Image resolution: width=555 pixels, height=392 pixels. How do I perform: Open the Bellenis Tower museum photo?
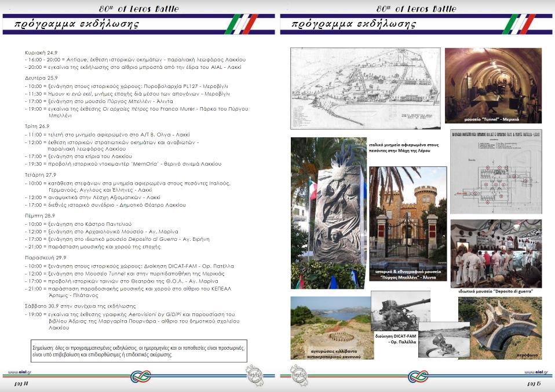click(408, 224)
